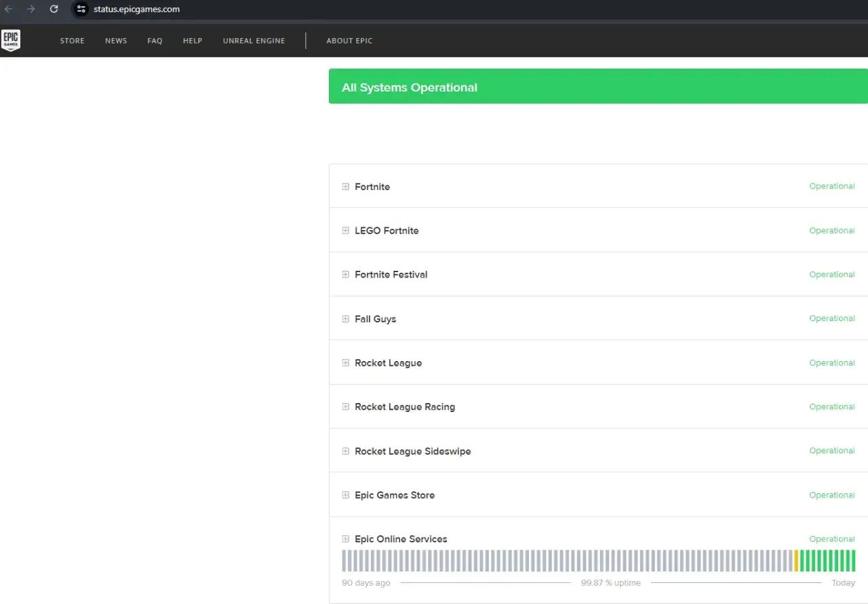Click the Epic Games Store label

click(x=395, y=495)
